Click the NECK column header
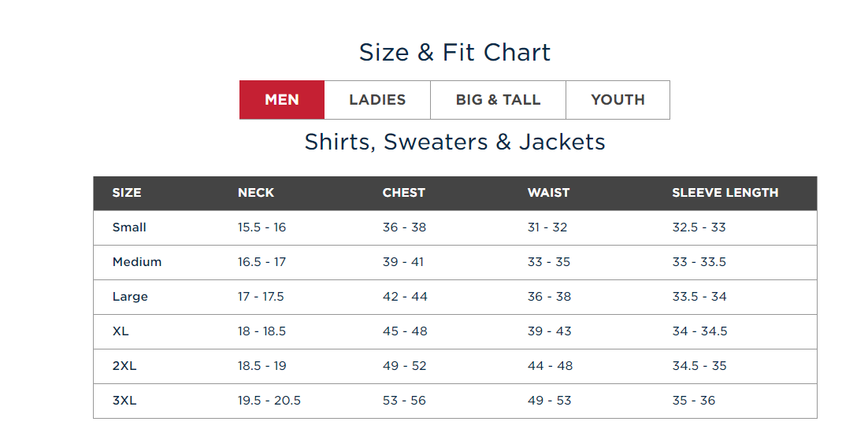Image resolution: width=868 pixels, height=440 pixels. [x=256, y=193]
